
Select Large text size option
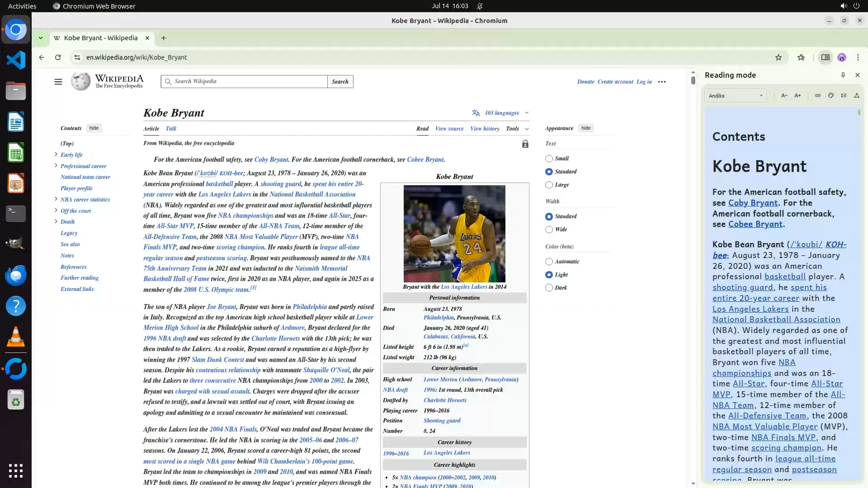click(549, 185)
